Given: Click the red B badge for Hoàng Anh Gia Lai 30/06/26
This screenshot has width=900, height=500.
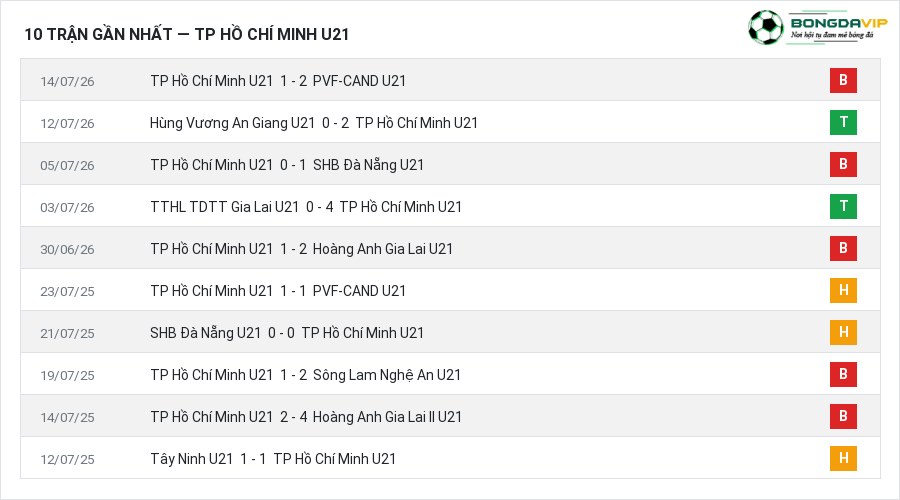Looking at the screenshot, I should click(843, 248).
